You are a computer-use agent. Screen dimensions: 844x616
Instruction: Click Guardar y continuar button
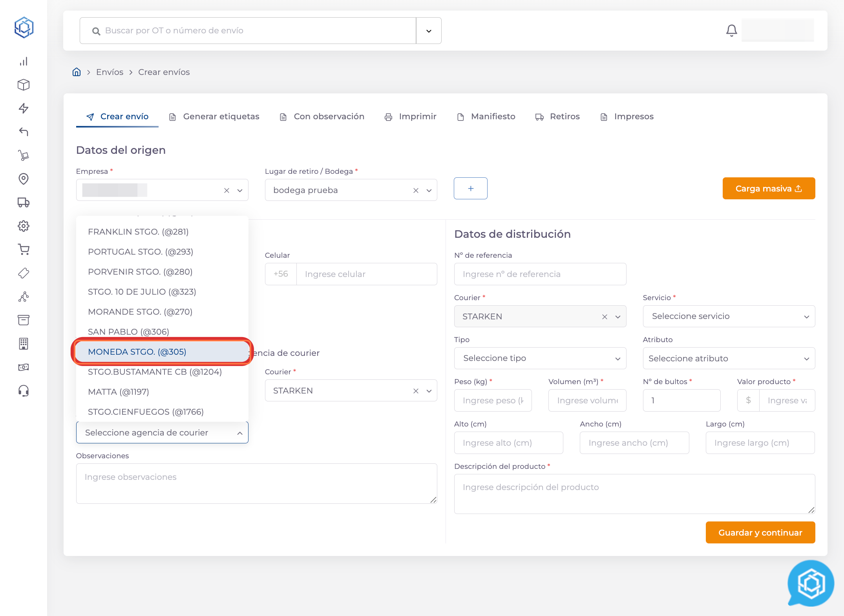click(x=760, y=532)
